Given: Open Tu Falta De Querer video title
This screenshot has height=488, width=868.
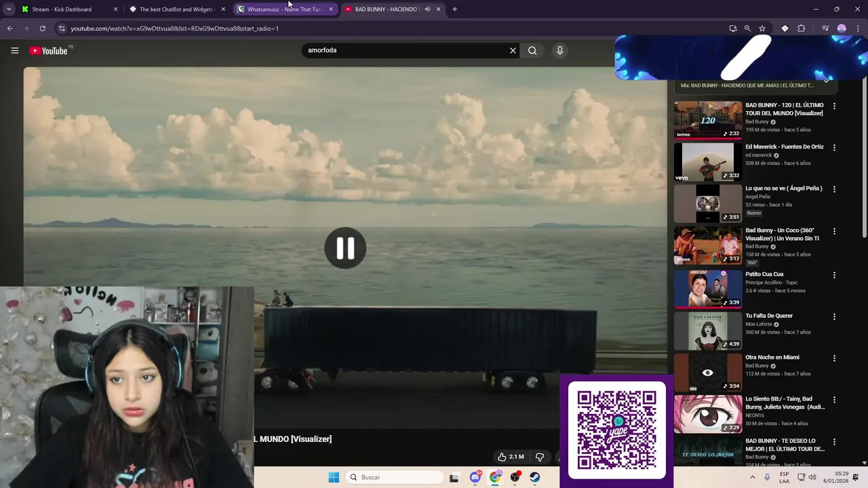Looking at the screenshot, I should point(769,316).
